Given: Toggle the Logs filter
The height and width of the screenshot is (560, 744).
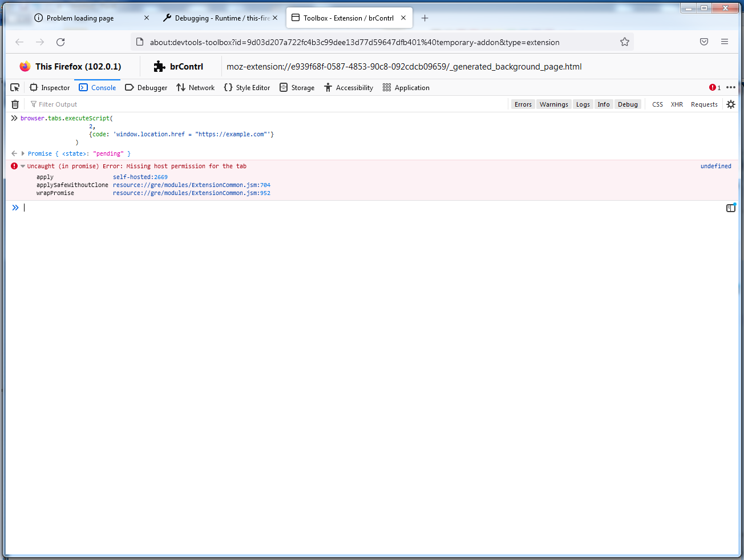Looking at the screenshot, I should (583, 104).
